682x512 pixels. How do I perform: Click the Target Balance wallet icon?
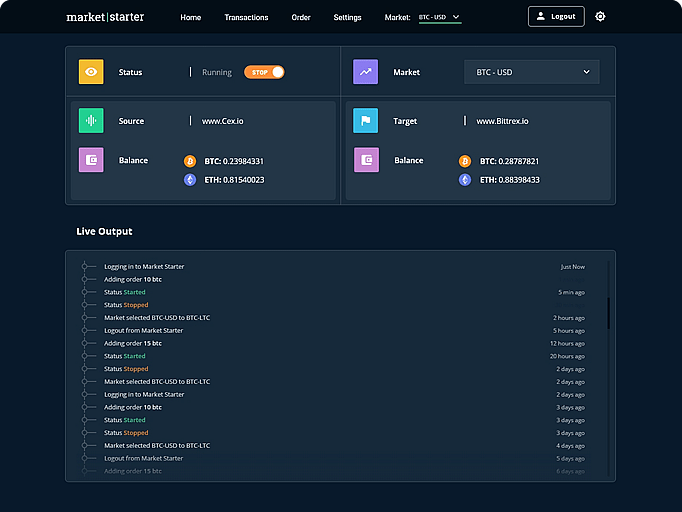366,160
